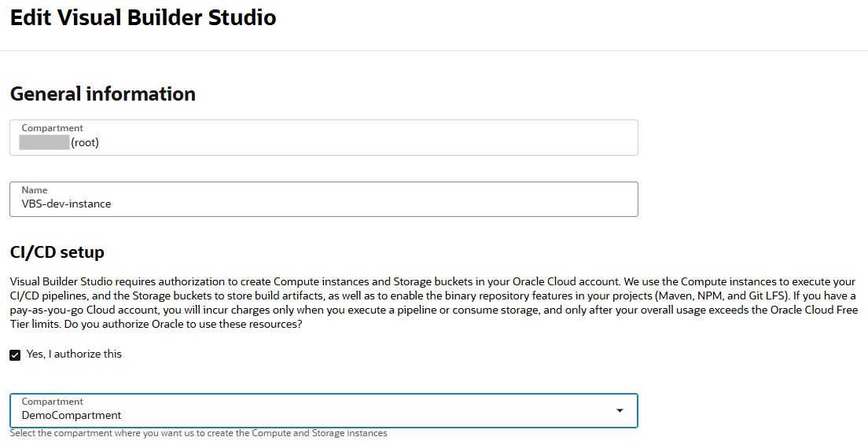Click the redacted gray tenancy name block
Screen dimensions: 868x448
coord(45,142)
